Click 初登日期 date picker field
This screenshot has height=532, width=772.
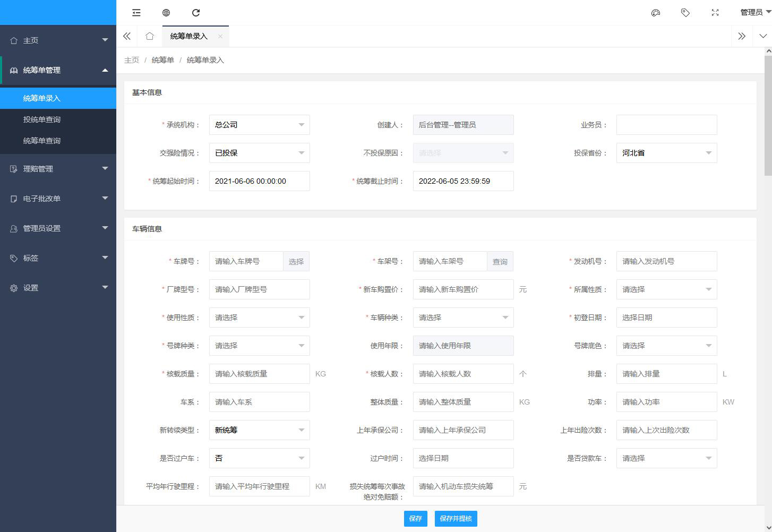[x=667, y=318]
